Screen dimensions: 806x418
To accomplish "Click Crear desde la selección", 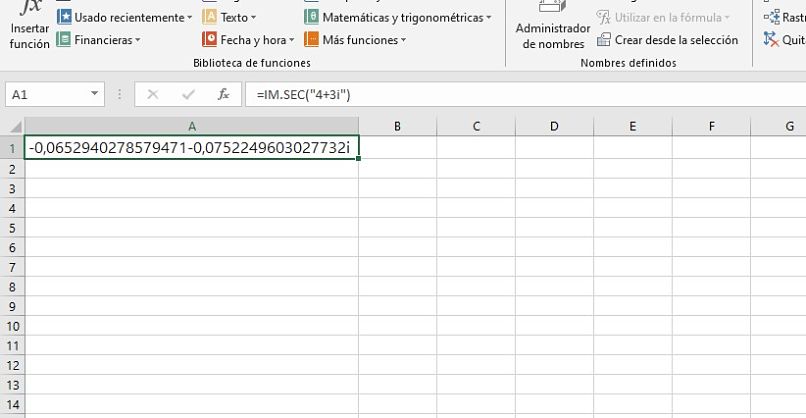I will (667, 40).
